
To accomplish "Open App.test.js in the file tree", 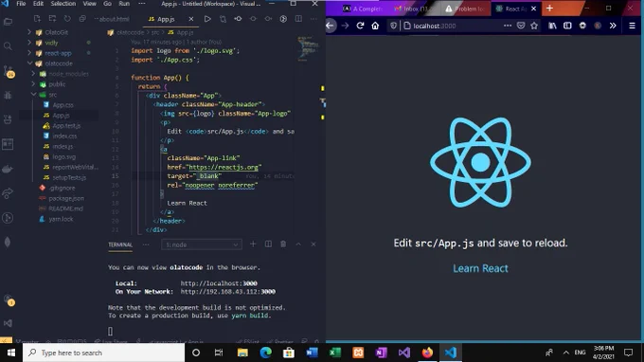I will pyautogui.click(x=65, y=126).
